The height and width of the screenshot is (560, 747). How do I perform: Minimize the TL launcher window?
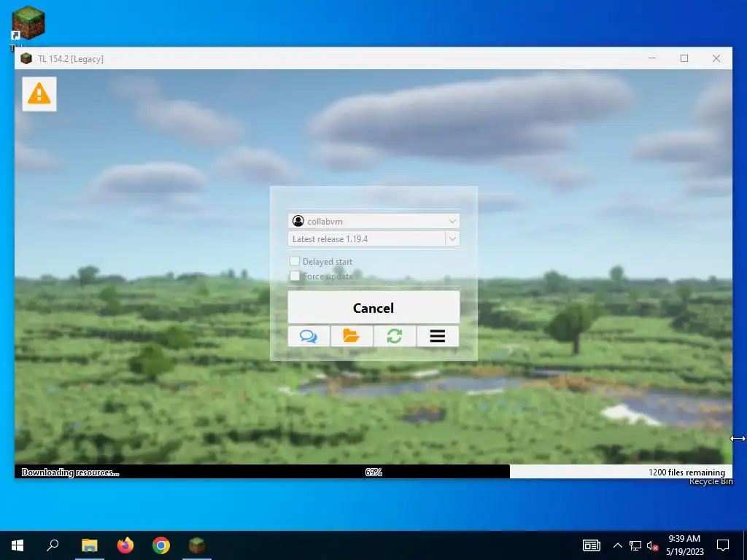[x=652, y=58]
